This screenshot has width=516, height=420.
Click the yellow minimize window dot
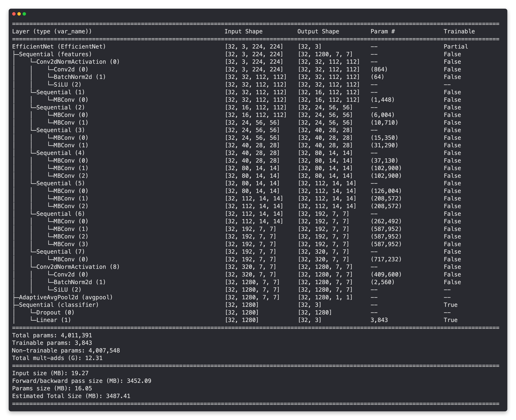[19, 14]
